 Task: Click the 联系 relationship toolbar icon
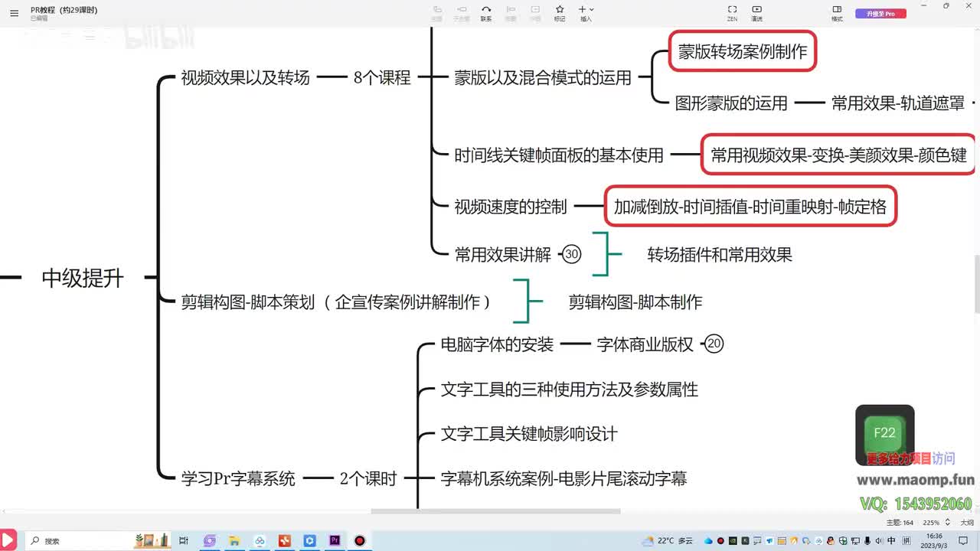pos(486,13)
